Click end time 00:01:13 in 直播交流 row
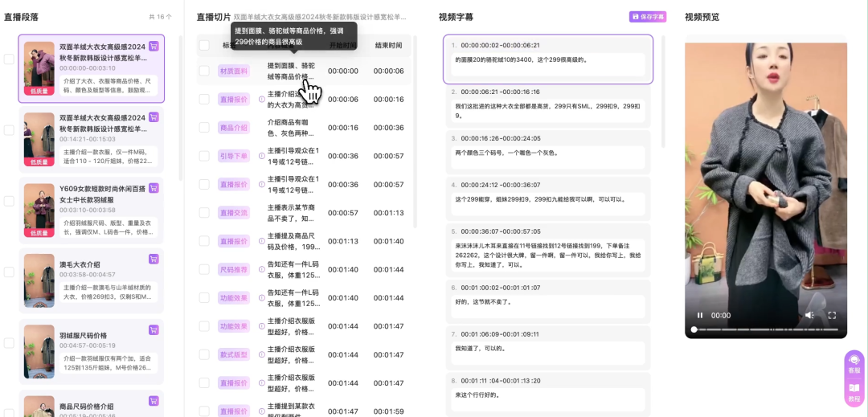Image resolution: width=868 pixels, height=417 pixels. 389,213
